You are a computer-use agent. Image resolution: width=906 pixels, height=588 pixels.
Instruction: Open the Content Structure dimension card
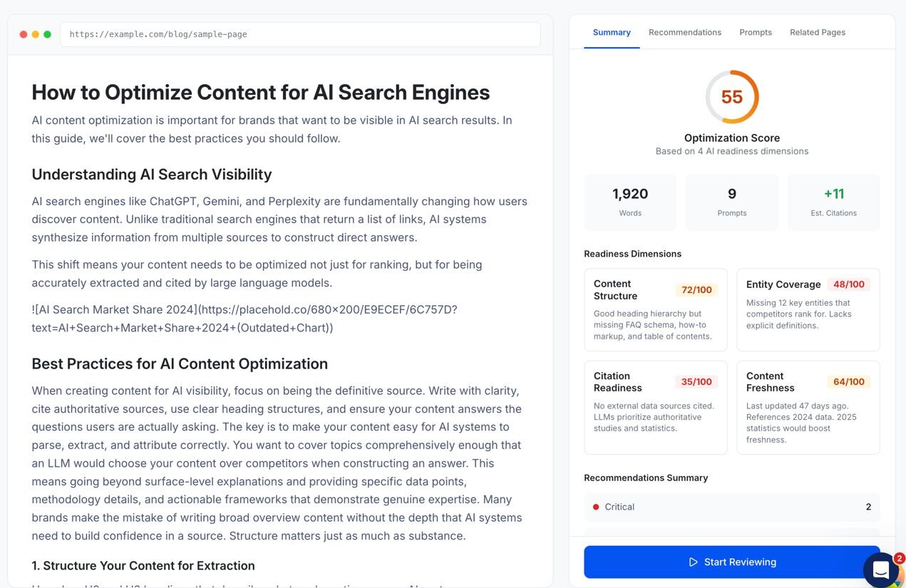[655, 309]
